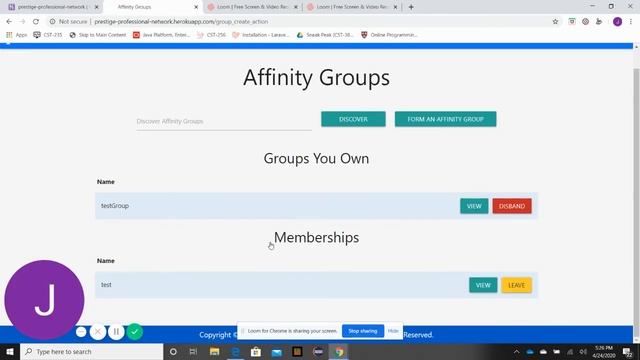Click the taskbar clock and date
This screenshot has height=360, width=640.
604,352
